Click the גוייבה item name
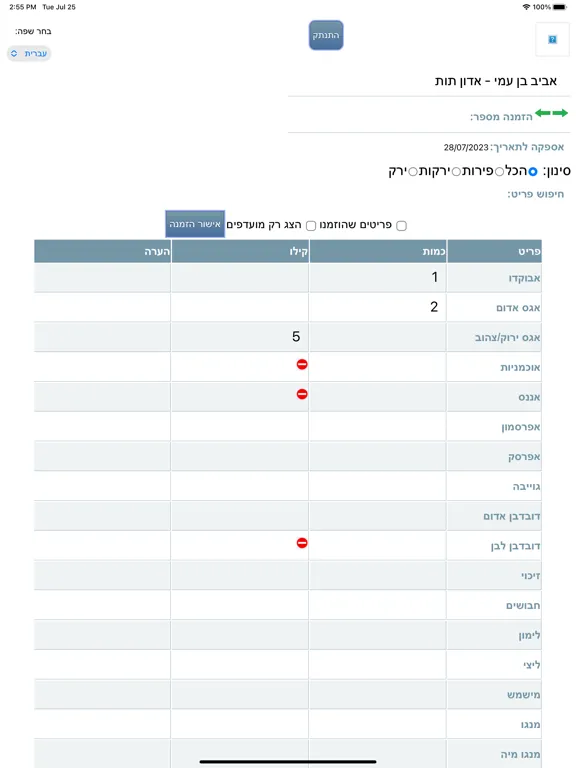 tap(527, 487)
